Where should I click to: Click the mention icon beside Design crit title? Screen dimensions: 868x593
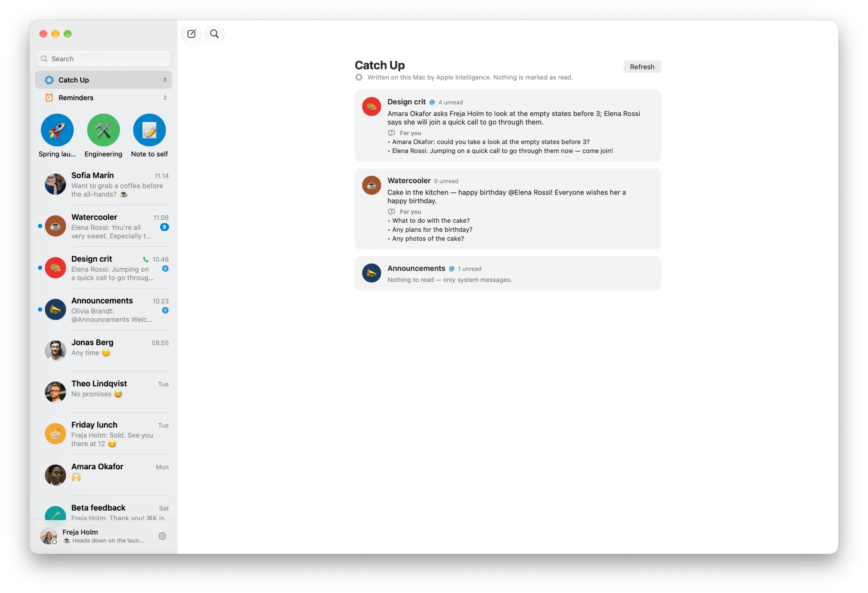(x=432, y=102)
